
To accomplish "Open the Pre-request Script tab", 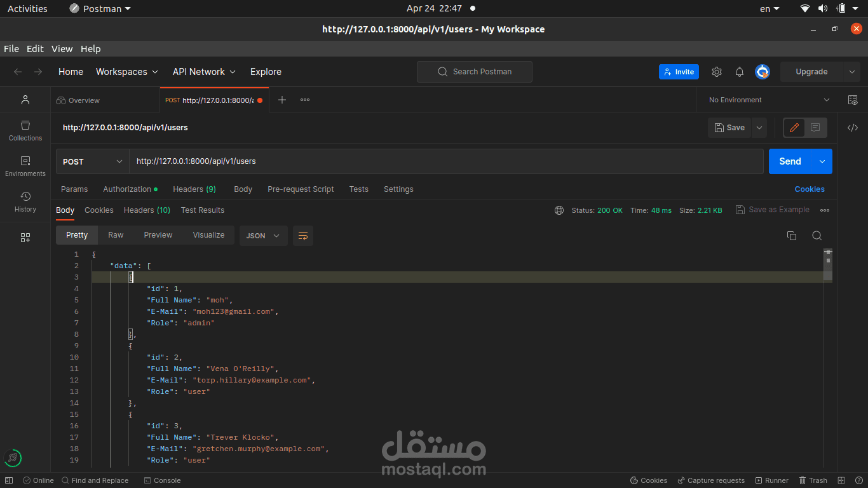I will (301, 189).
